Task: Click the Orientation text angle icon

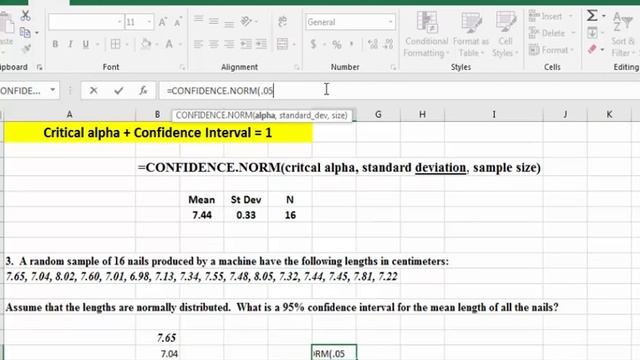Action: point(246,21)
